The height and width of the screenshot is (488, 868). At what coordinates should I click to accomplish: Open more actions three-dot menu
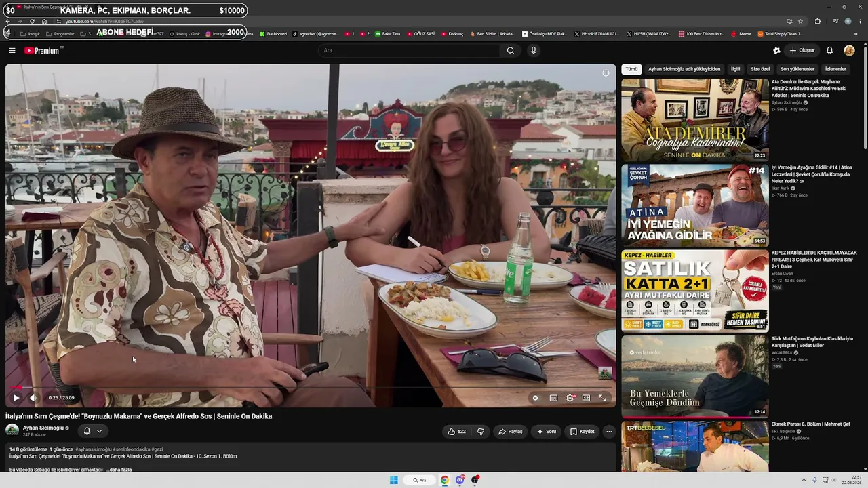click(609, 431)
